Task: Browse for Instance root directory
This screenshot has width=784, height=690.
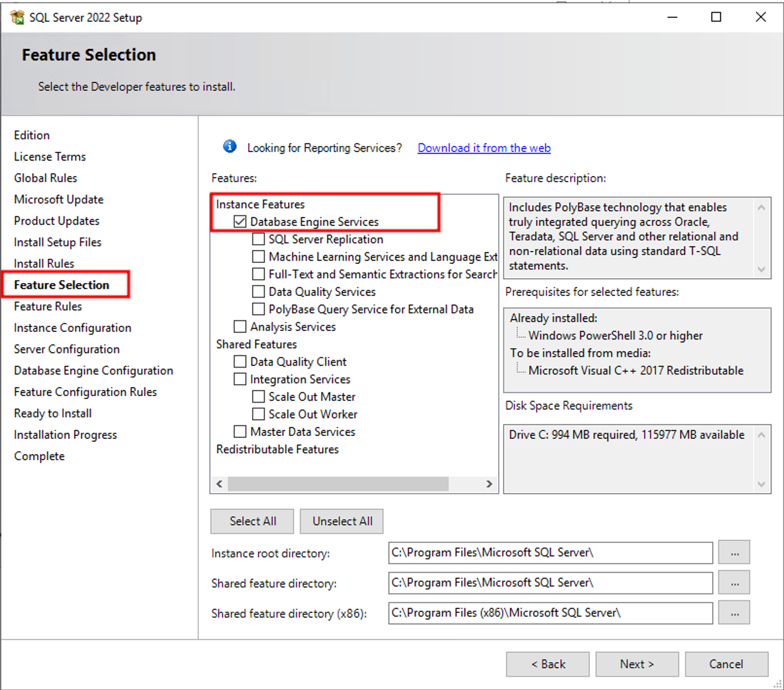Action: (x=734, y=552)
